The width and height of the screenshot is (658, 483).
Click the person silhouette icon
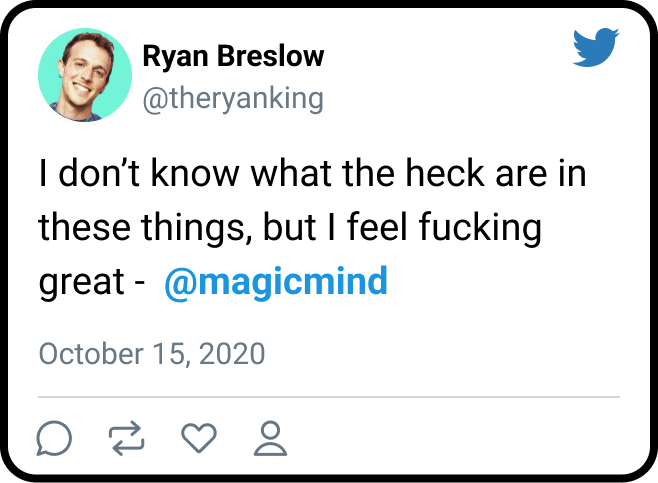point(271,437)
